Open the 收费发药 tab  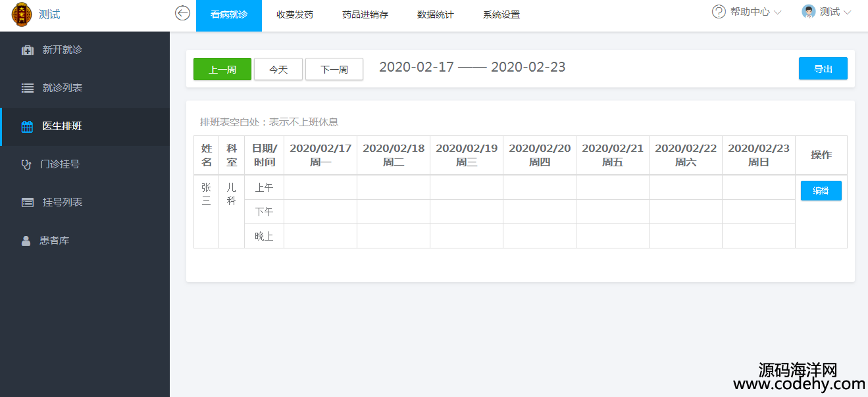click(x=295, y=16)
